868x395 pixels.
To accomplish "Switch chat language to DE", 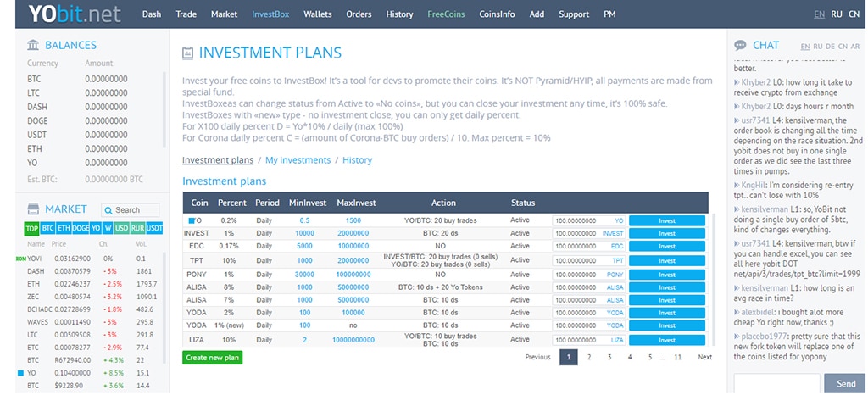I will (x=830, y=47).
